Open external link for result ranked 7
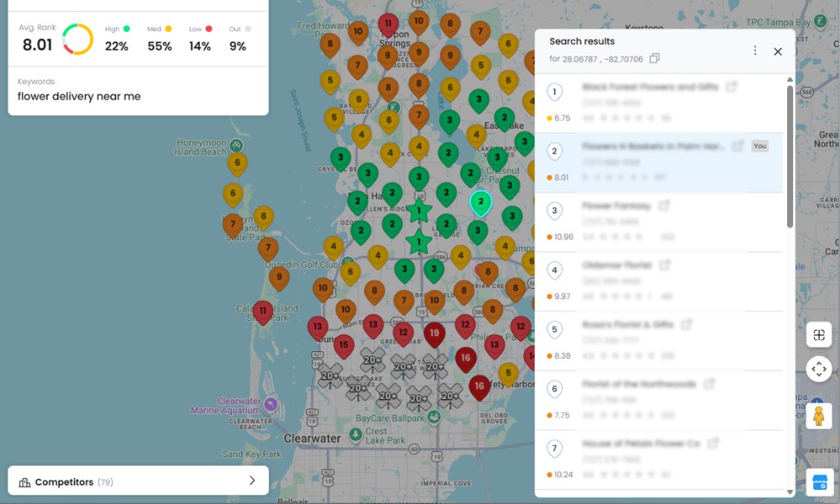Image resolution: width=840 pixels, height=504 pixels. click(x=713, y=443)
